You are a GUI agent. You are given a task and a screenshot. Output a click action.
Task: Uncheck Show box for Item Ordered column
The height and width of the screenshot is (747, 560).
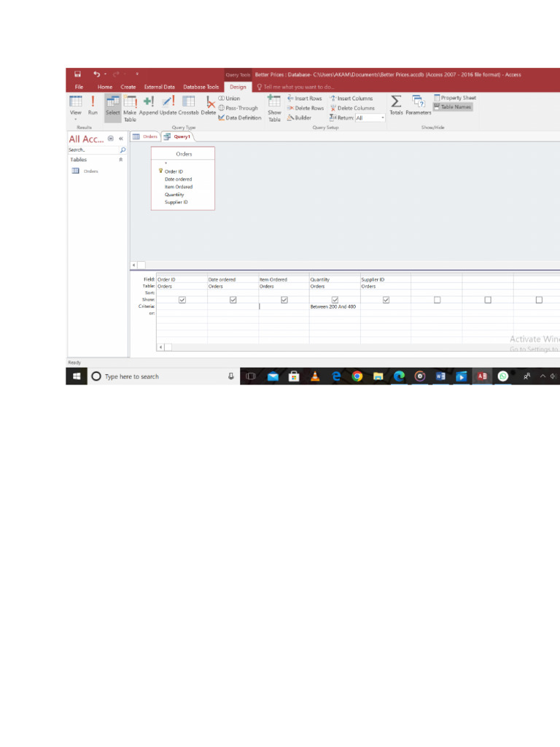[284, 300]
